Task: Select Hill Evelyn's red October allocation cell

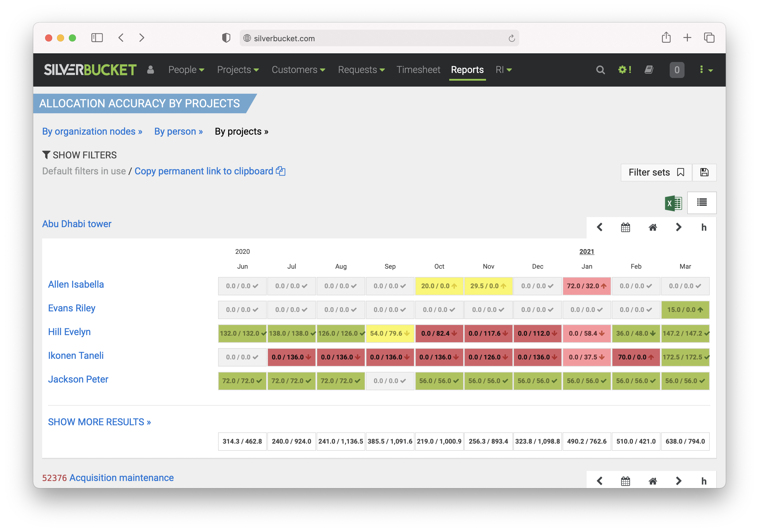Action: click(439, 333)
